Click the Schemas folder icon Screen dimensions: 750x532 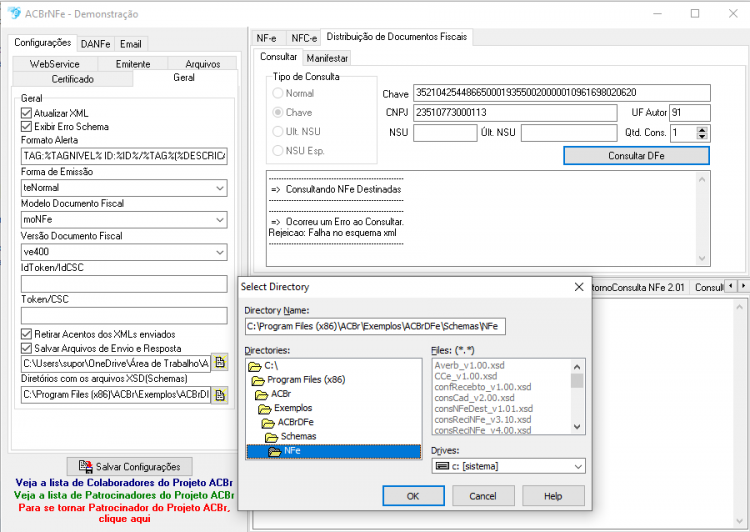tap(271, 437)
